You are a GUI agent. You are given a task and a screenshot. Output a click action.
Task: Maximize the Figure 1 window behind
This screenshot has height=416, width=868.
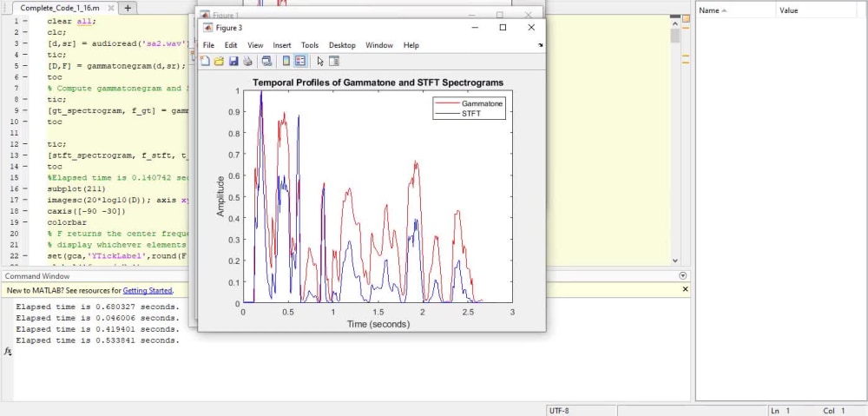point(500,15)
